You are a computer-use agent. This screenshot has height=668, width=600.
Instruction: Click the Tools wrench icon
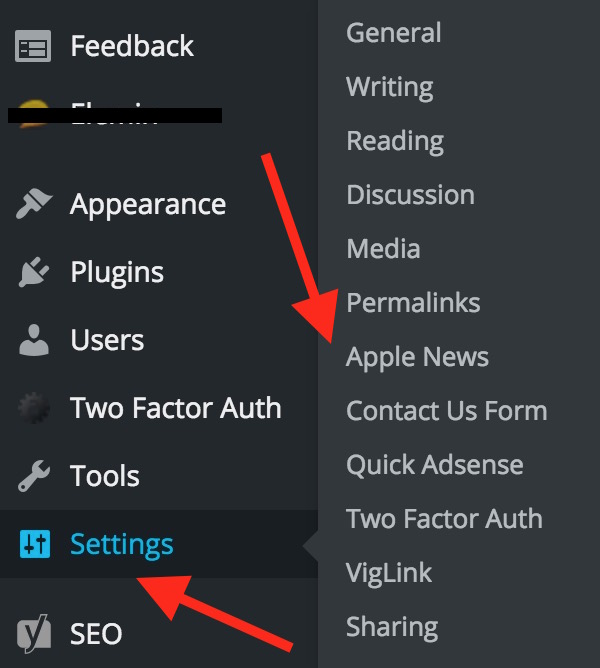[x=34, y=477]
